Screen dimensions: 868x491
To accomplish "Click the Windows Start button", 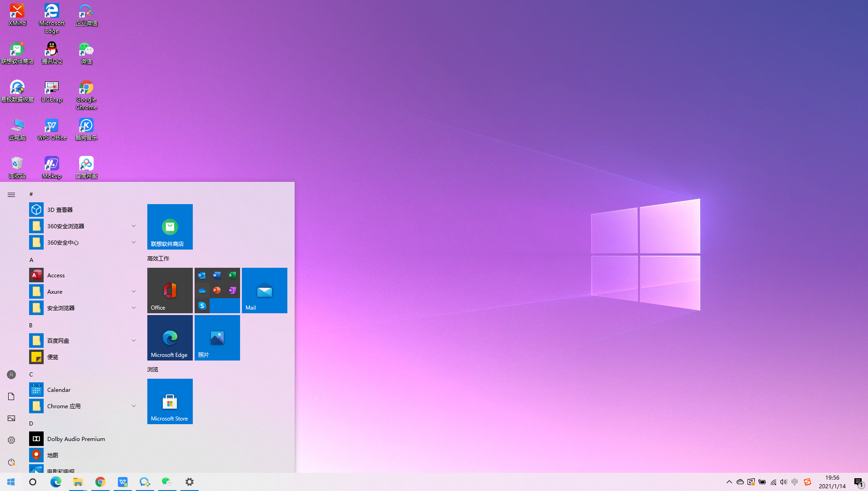I will [x=11, y=482].
